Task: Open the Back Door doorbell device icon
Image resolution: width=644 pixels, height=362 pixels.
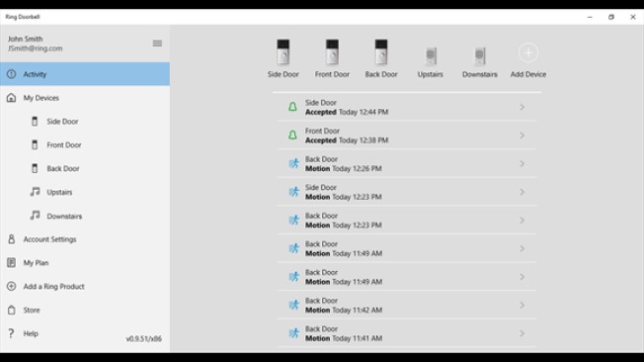Action: coord(380,52)
